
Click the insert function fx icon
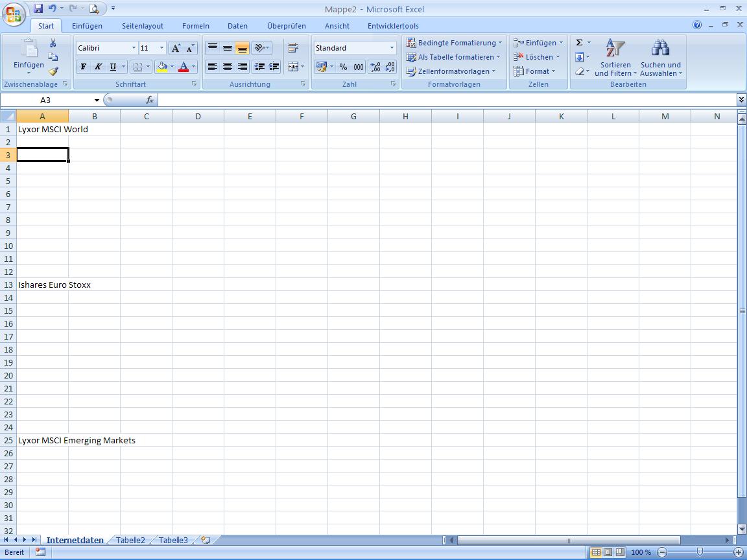tap(150, 100)
